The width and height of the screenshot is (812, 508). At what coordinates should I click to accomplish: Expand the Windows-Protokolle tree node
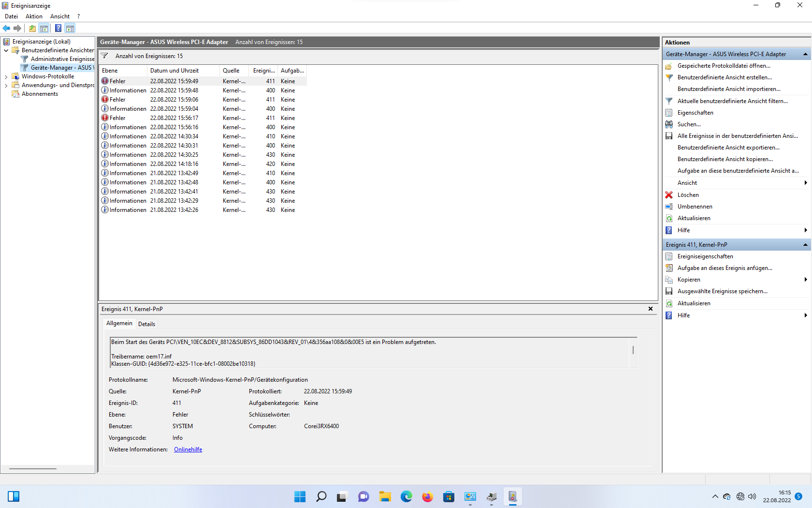point(5,76)
